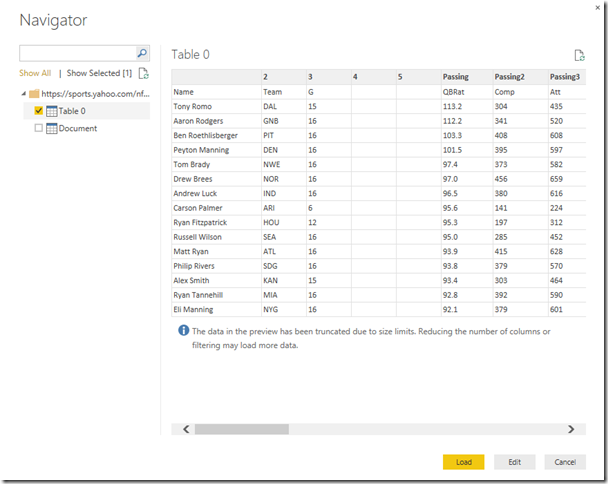Click the horizontal scrollbar thumb
This screenshot has height=484, width=608.
pos(242,429)
